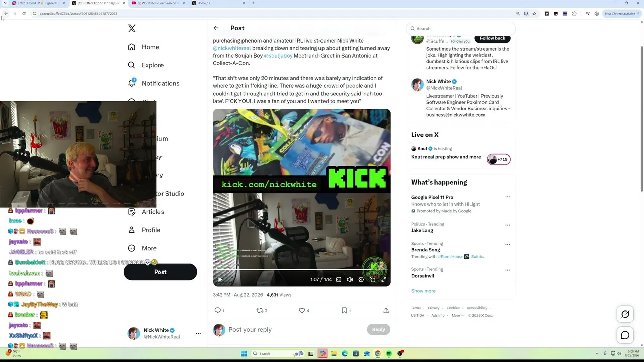The height and width of the screenshot is (362, 644).
Task: Open the Chrome Extensions puzzle icon
Action: [x=574, y=14]
